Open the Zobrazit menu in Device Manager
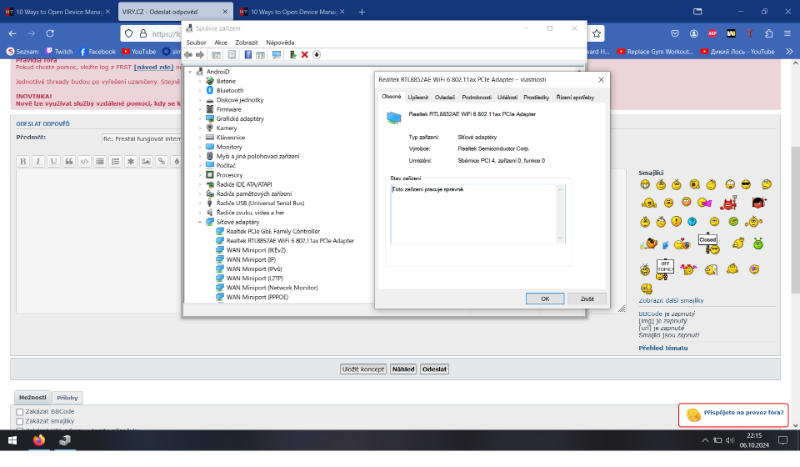The image size is (800, 467). pyautogui.click(x=246, y=42)
